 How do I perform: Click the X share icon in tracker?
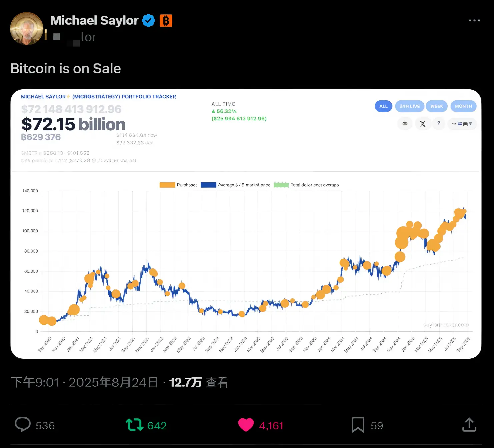coord(422,124)
